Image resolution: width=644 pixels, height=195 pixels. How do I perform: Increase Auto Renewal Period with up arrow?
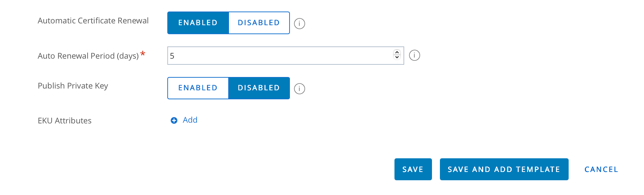(x=397, y=53)
